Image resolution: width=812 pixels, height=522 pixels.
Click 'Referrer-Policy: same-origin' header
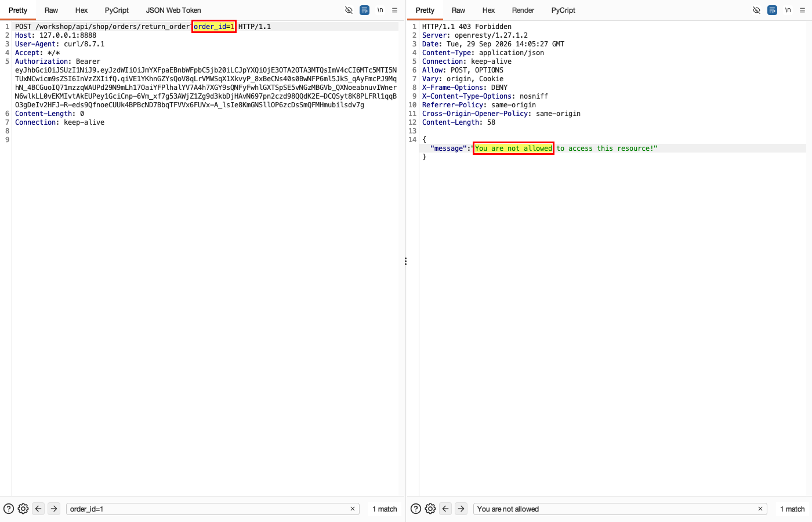click(x=479, y=105)
